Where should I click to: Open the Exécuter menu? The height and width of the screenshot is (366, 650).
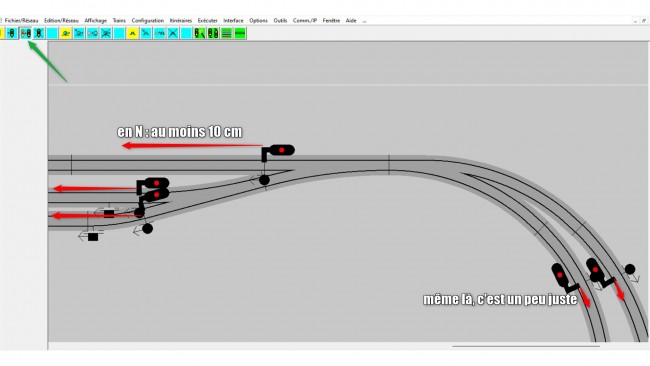click(x=208, y=20)
